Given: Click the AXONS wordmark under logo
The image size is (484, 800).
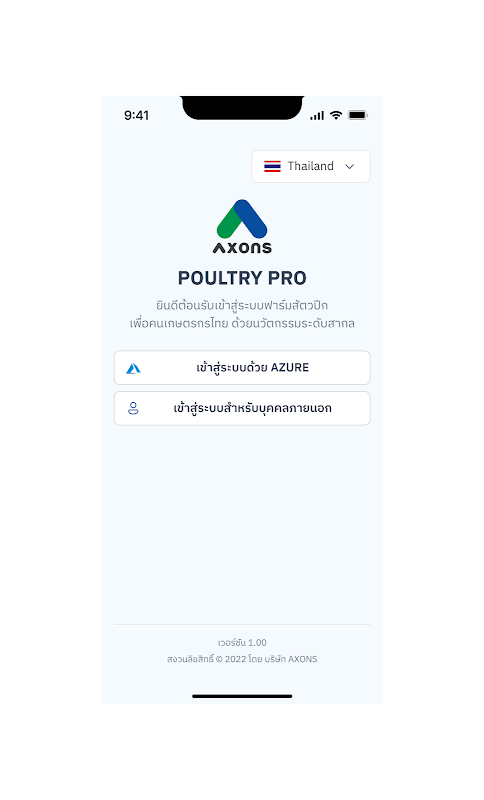Looking at the screenshot, I should tap(242, 248).
